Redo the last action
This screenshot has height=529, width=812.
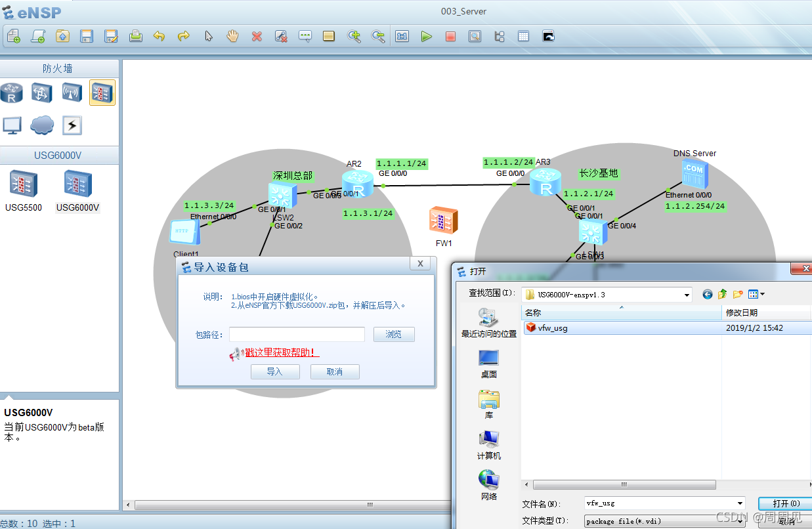(184, 37)
